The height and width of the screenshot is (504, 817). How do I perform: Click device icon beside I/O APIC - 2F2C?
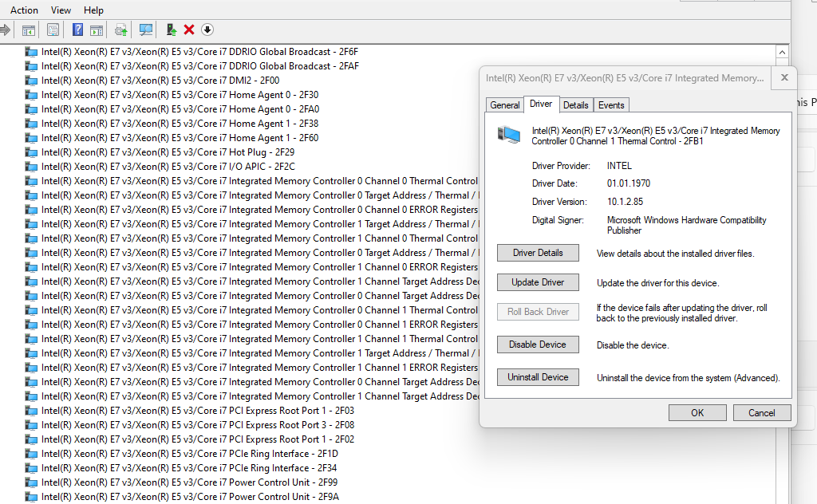(x=31, y=167)
